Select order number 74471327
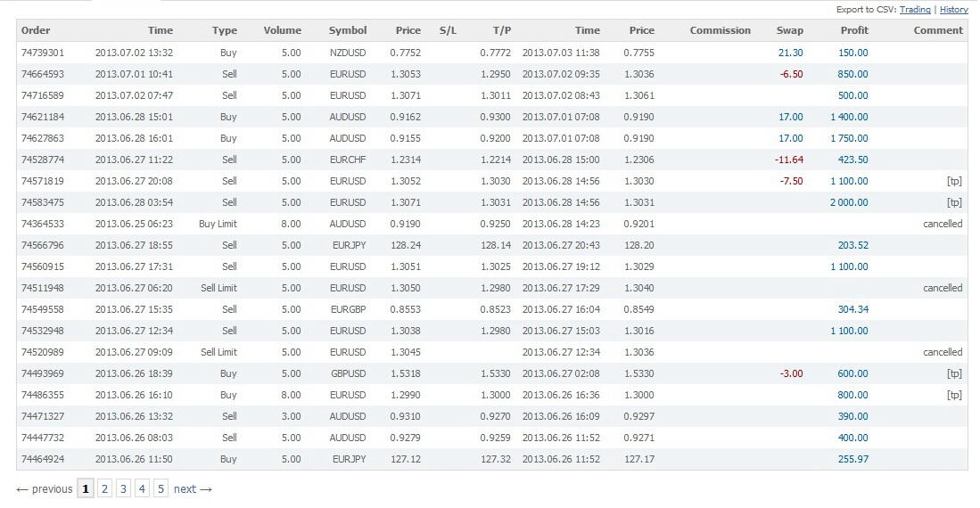This screenshot has width=980, height=508. click(x=43, y=416)
